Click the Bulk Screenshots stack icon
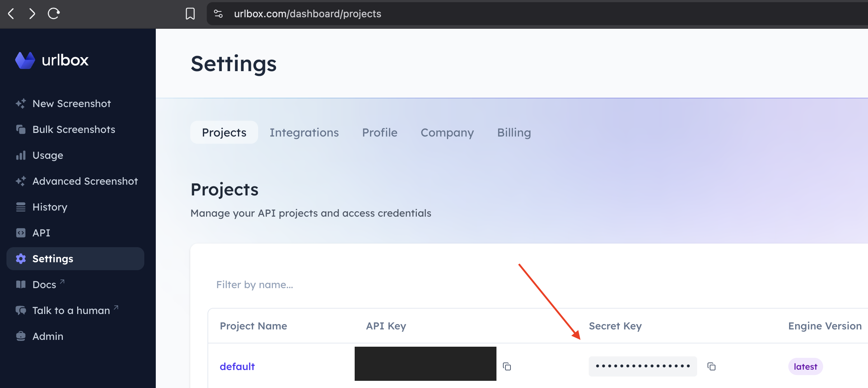The height and width of the screenshot is (388, 868). [21, 129]
